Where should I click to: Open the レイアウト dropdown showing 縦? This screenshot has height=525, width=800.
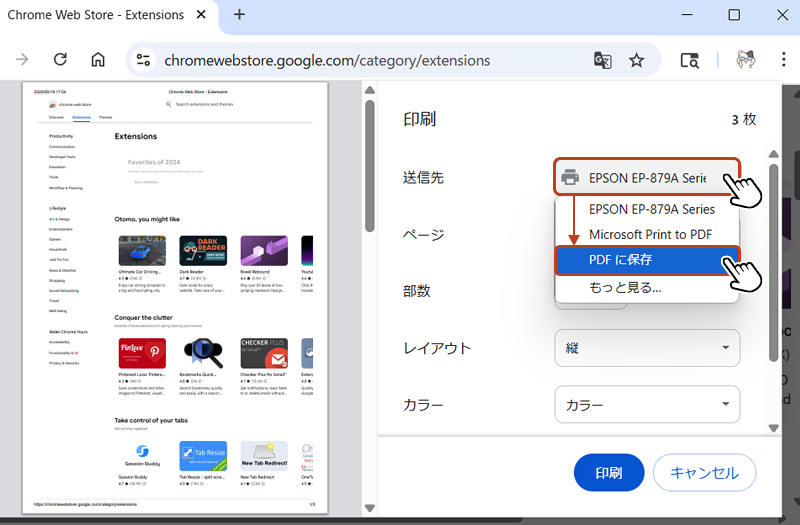click(x=647, y=348)
